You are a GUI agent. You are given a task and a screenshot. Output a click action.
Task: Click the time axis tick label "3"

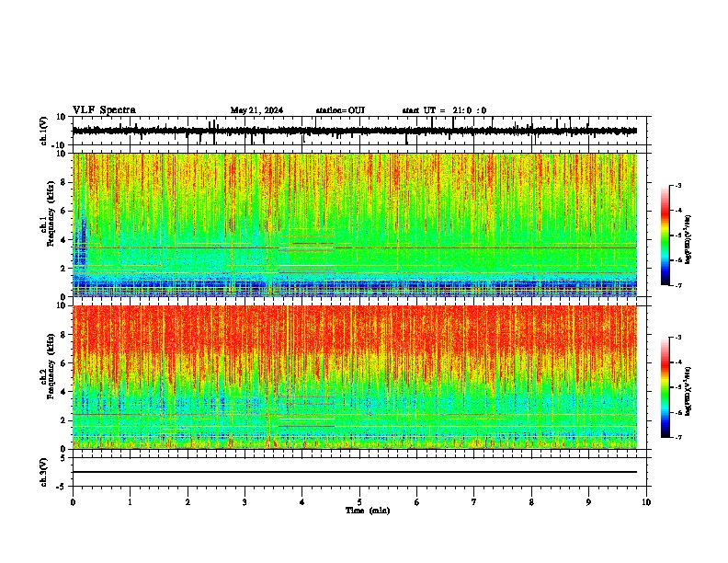point(245,502)
